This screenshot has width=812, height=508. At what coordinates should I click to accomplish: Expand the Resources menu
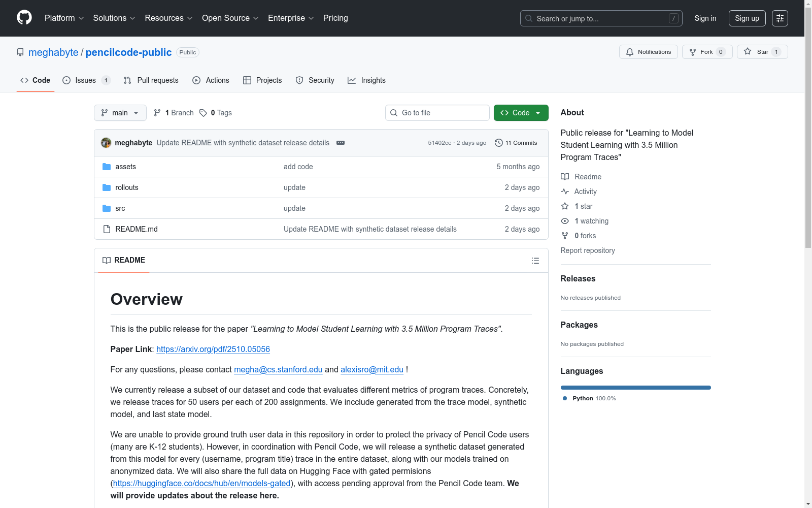[x=169, y=18]
